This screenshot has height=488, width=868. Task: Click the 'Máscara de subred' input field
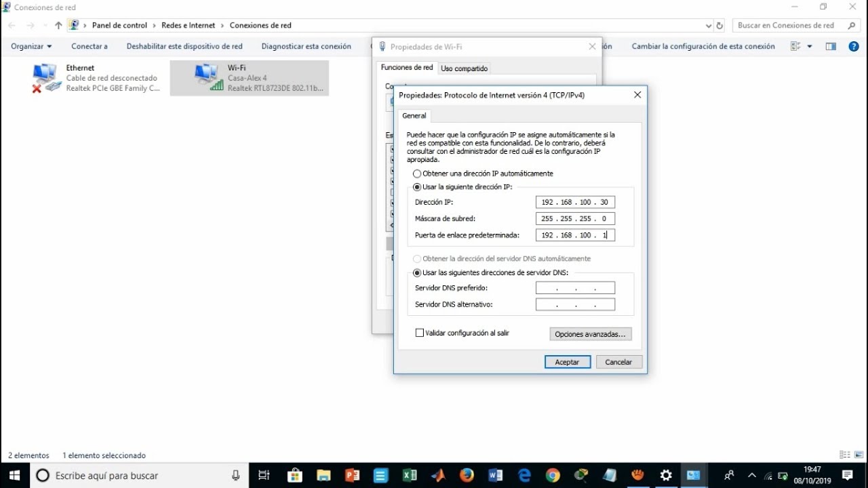coord(575,219)
